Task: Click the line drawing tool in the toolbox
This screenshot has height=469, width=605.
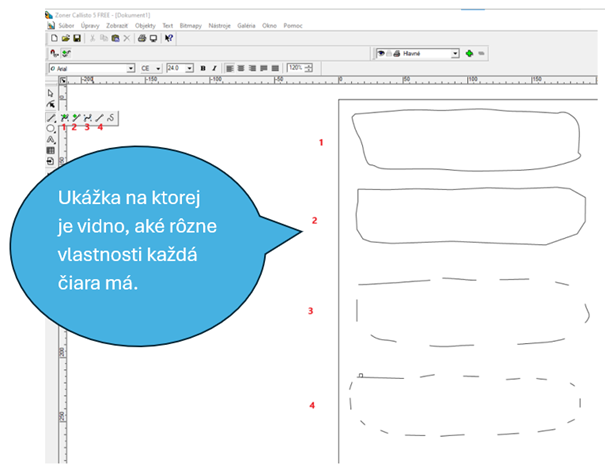Action: coord(50,117)
